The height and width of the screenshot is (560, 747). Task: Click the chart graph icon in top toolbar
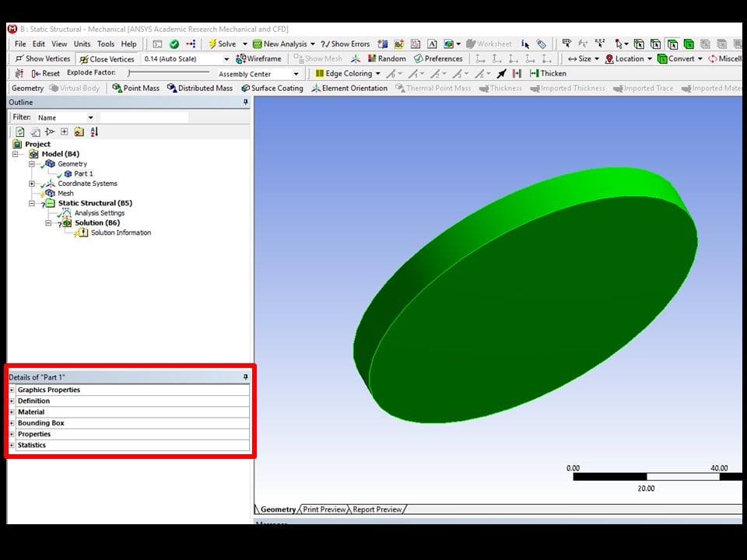416,44
